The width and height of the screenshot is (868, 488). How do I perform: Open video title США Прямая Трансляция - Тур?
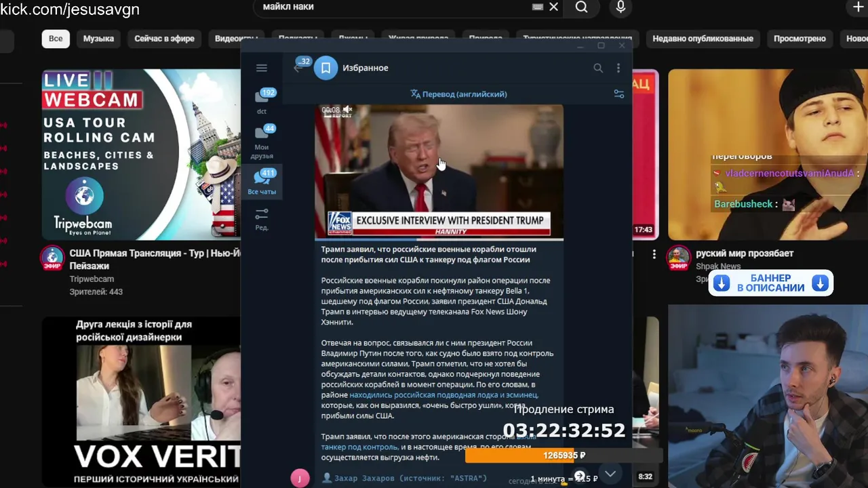(155, 259)
